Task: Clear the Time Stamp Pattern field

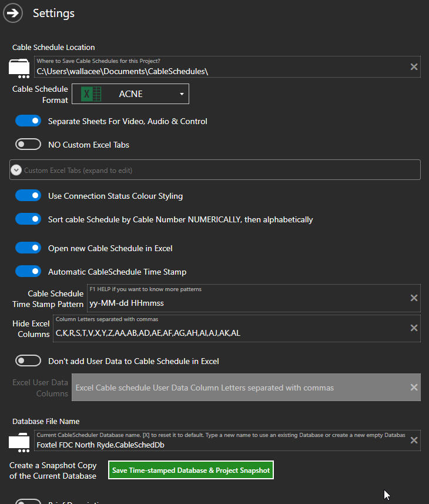Action: 414,298
